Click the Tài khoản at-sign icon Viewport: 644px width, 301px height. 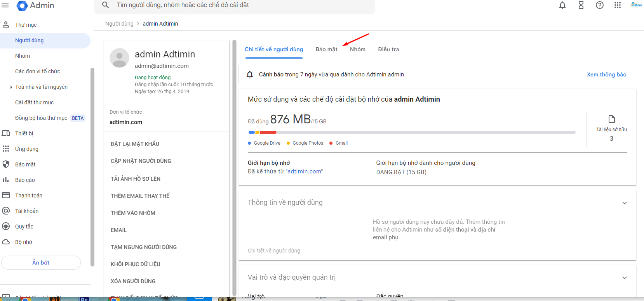6,211
